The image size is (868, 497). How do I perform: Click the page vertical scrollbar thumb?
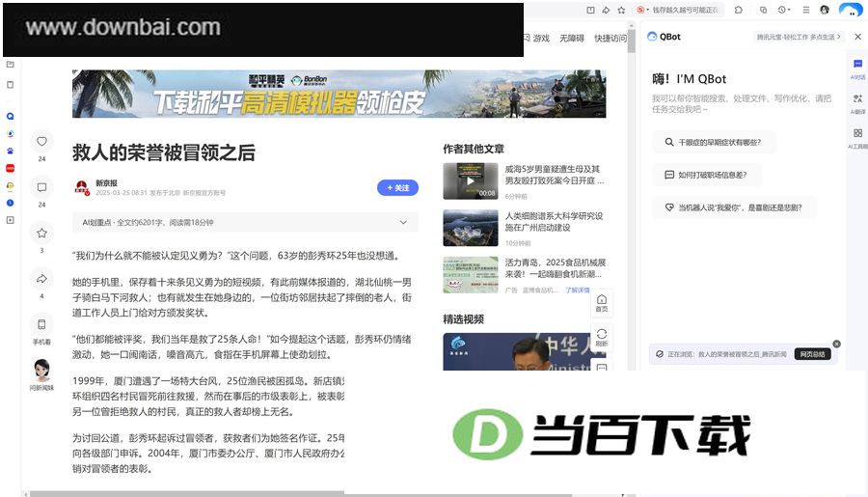[632, 41]
